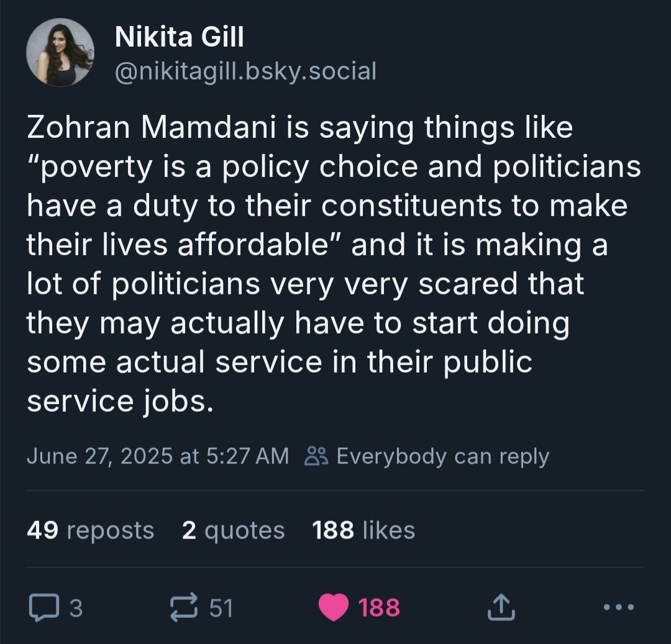Image resolution: width=671 pixels, height=644 pixels.
Task: Unlike the post using the pink heart
Action: (334, 607)
